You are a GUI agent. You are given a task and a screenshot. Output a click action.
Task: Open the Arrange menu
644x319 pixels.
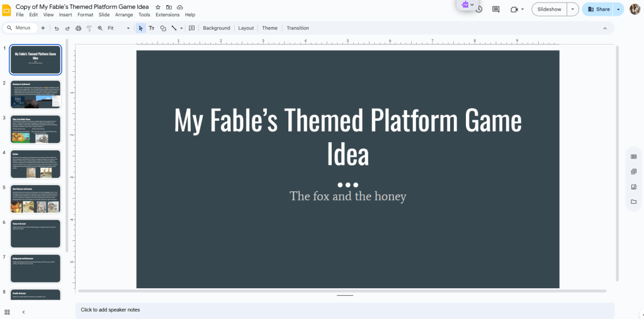(x=124, y=14)
